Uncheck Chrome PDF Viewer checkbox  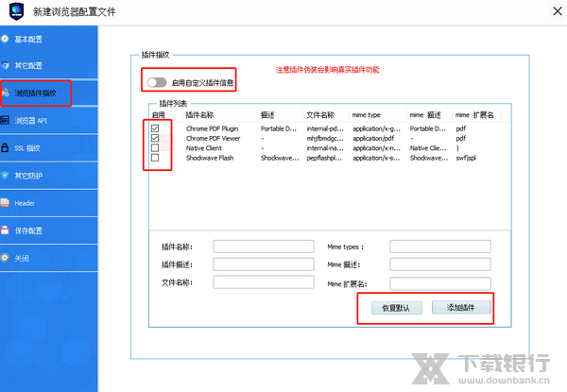(x=155, y=138)
